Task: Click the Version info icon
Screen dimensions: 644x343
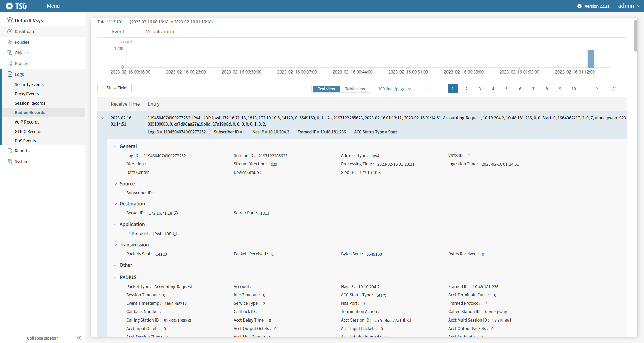Action: [579, 6]
